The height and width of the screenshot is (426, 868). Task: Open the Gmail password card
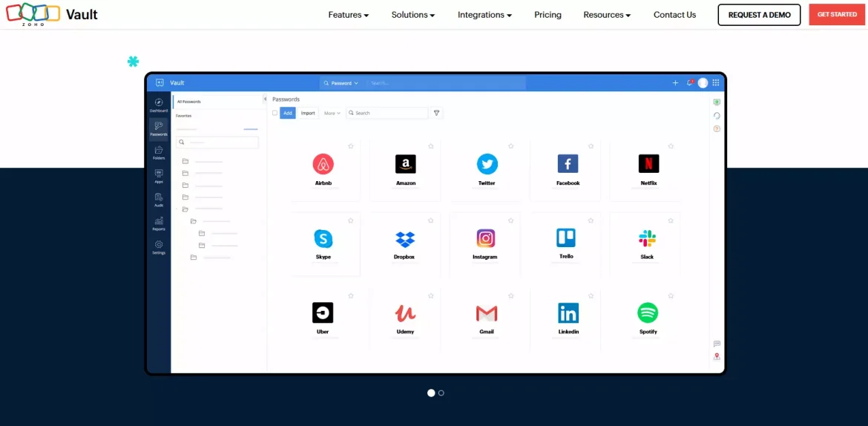tap(486, 319)
